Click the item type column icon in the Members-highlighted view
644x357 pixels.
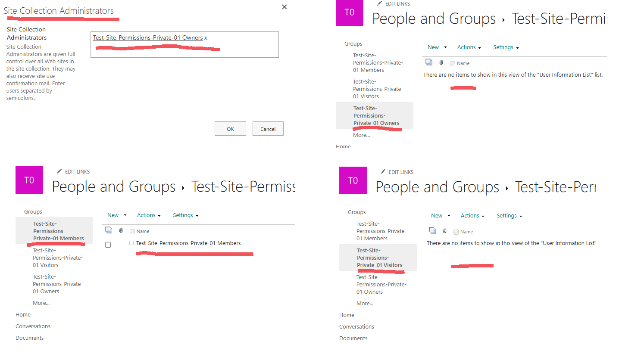[x=109, y=230]
